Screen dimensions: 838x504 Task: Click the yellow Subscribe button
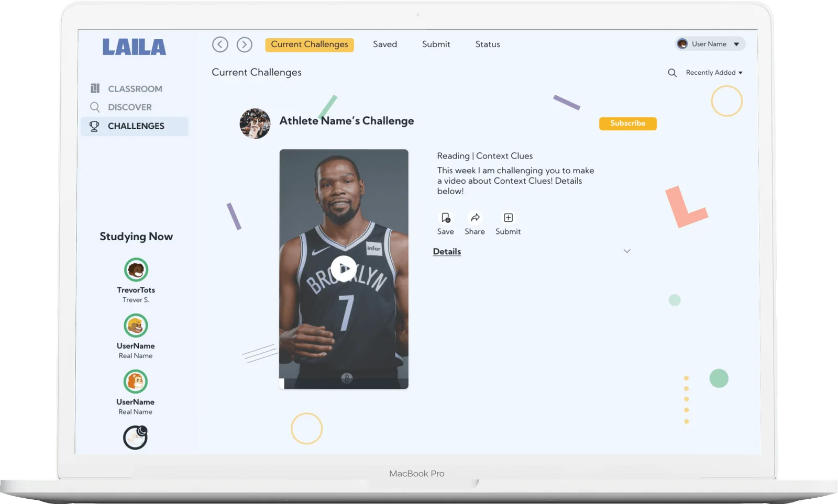(628, 124)
